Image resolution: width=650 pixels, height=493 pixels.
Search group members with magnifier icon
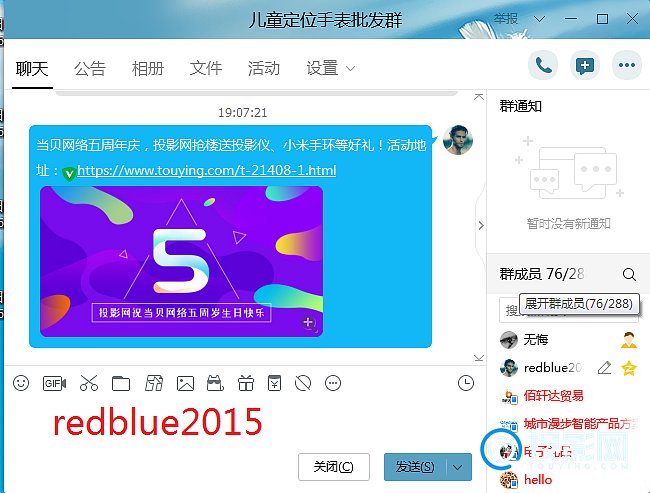tap(629, 274)
